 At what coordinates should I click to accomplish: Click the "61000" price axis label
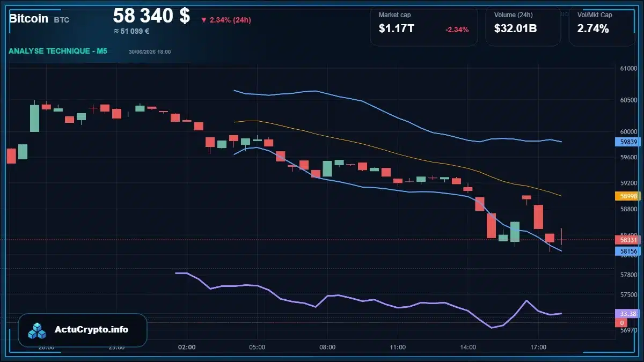click(x=628, y=69)
